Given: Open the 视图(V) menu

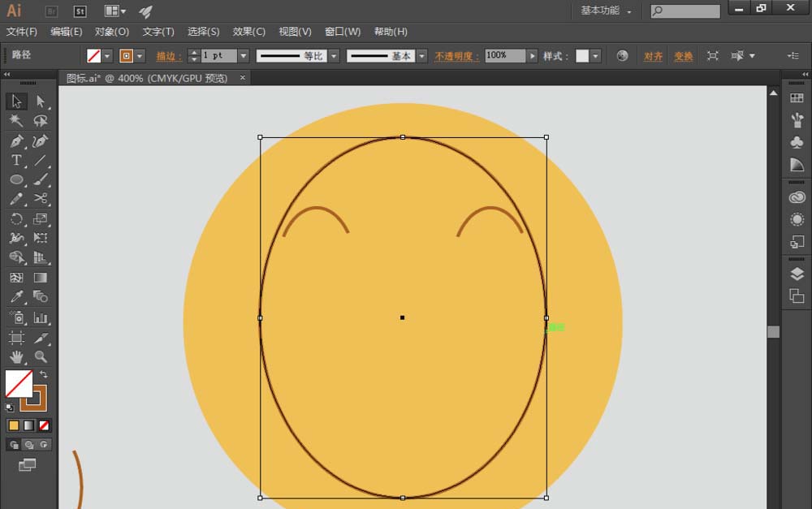Looking at the screenshot, I should click(296, 32).
